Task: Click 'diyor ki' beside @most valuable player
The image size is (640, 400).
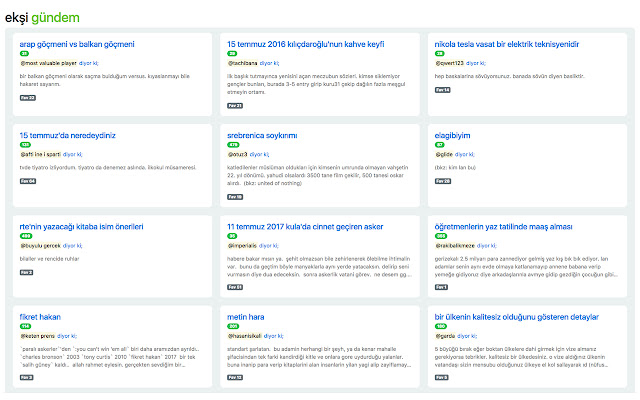Action: pos(89,63)
